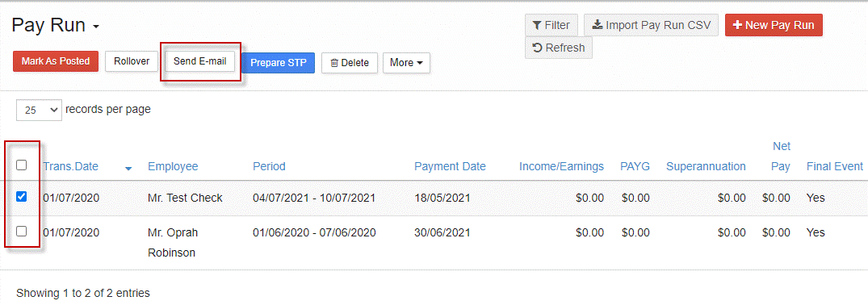Select the Mr. Oprah Robinson row checkbox
Screen dimensions: 868x305
pyautogui.click(x=22, y=232)
